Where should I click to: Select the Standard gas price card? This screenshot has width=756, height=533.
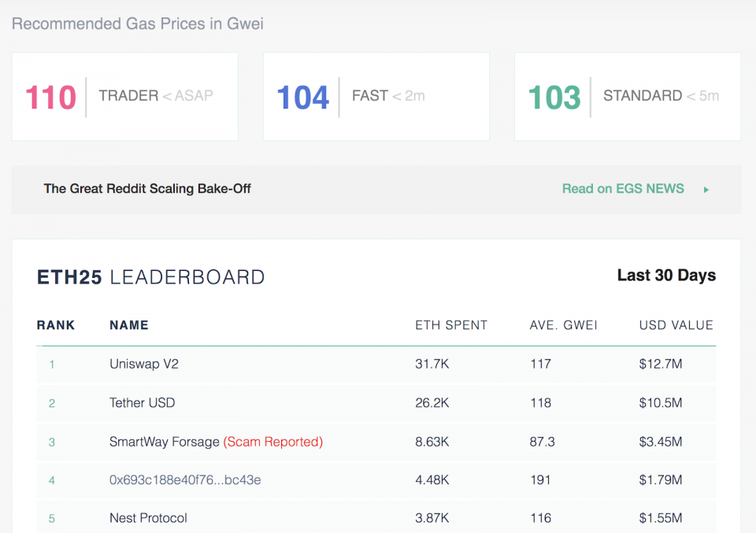pos(627,97)
